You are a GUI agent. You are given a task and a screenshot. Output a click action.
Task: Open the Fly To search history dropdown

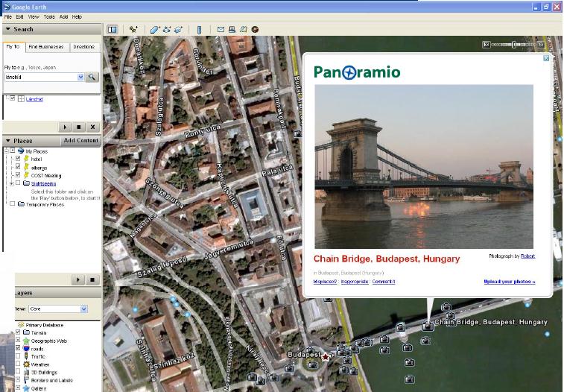coord(80,77)
